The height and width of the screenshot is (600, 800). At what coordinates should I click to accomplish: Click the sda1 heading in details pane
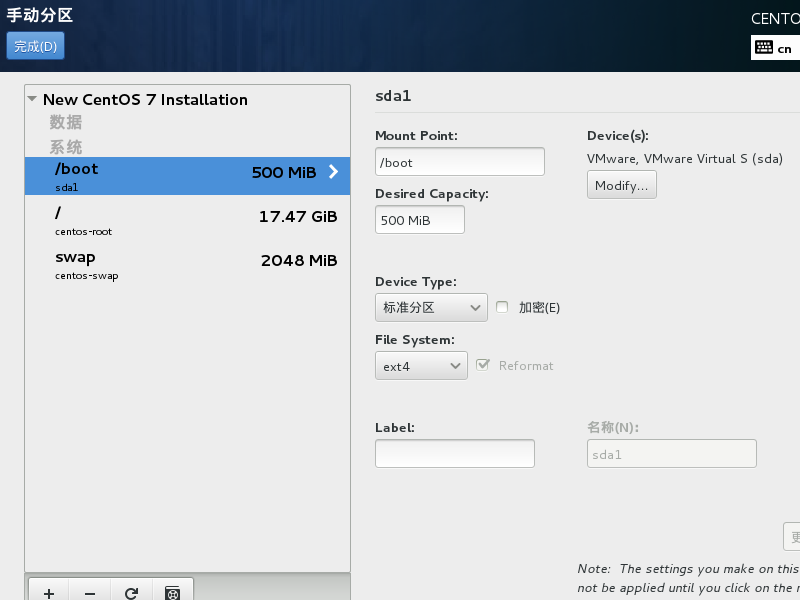(x=393, y=96)
